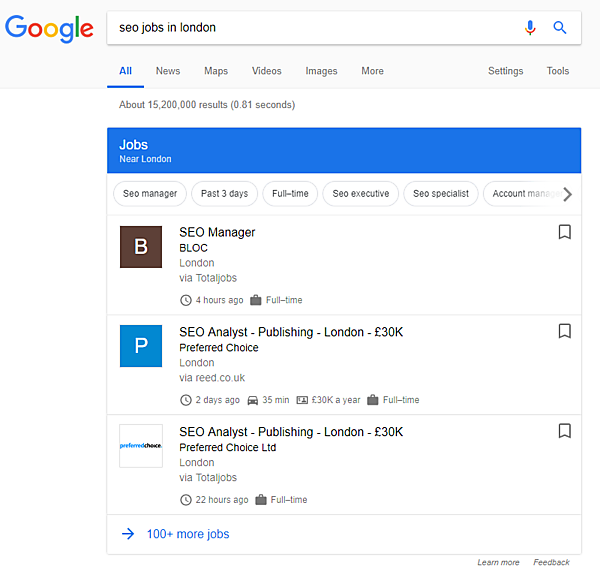Viewport: 600px width, 575px height.
Task: Click the blue P company logo
Action: (141, 346)
